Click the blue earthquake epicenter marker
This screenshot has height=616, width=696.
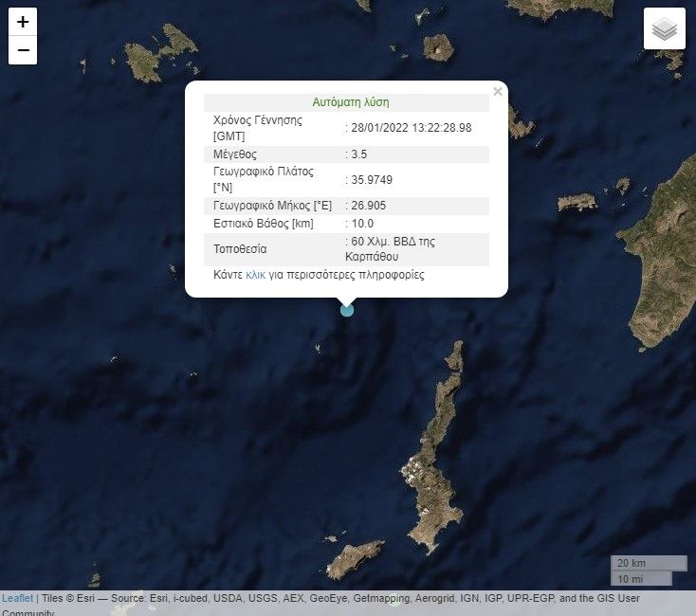coord(347,309)
